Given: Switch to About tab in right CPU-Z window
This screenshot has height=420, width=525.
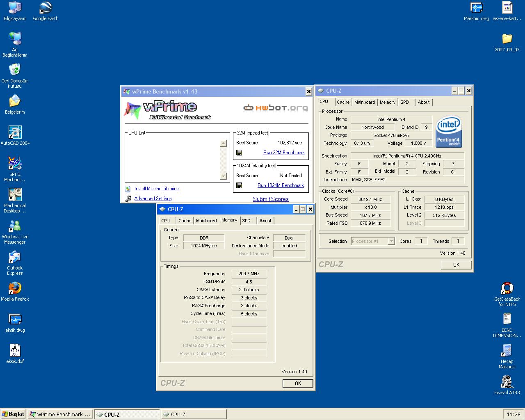Looking at the screenshot, I should click(x=424, y=102).
